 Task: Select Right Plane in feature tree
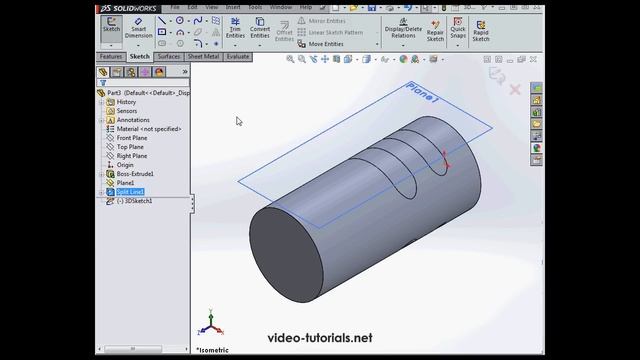[131, 156]
